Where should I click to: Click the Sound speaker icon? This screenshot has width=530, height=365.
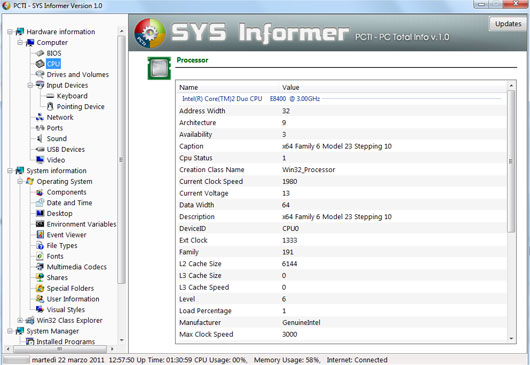pos(40,139)
